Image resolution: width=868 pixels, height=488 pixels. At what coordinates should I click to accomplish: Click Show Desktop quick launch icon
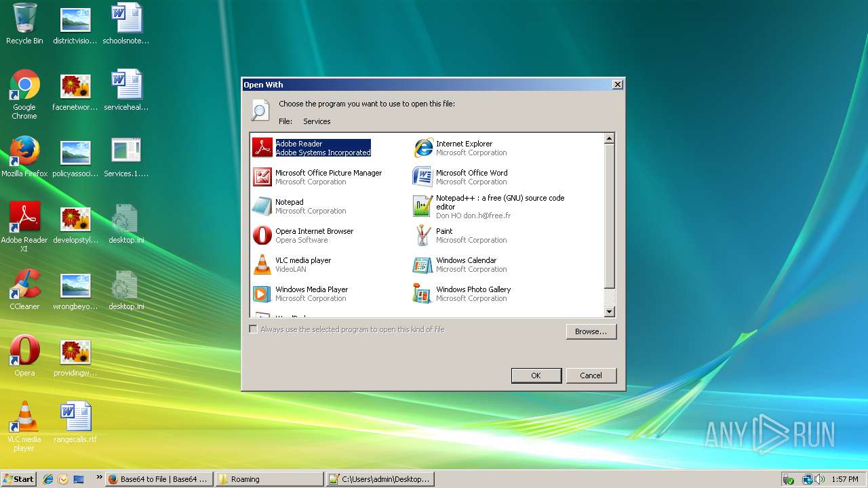pyautogui.click(x=79, y=479)
